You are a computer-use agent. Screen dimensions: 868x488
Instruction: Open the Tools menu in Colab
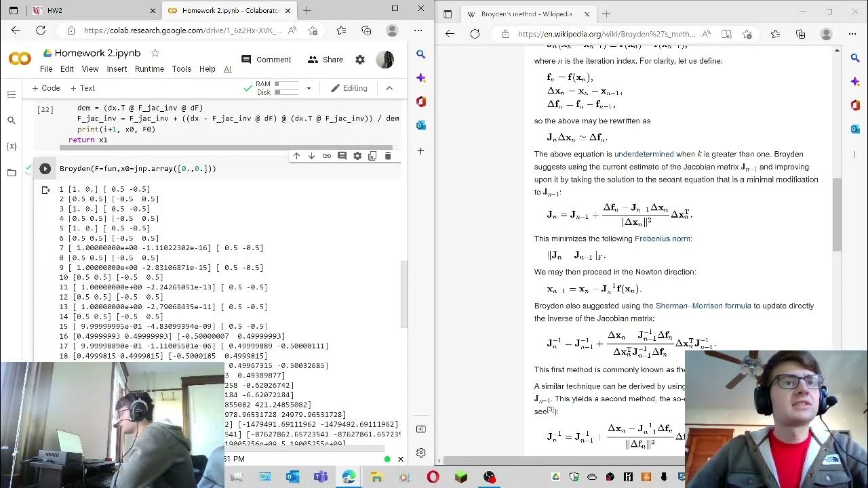coord(181,69)
